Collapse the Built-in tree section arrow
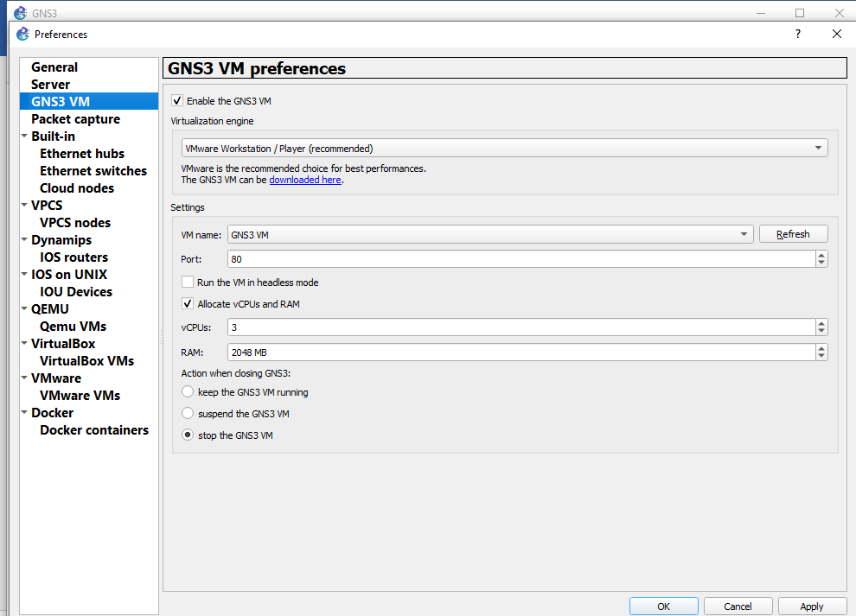 click(x=24, y=136)
